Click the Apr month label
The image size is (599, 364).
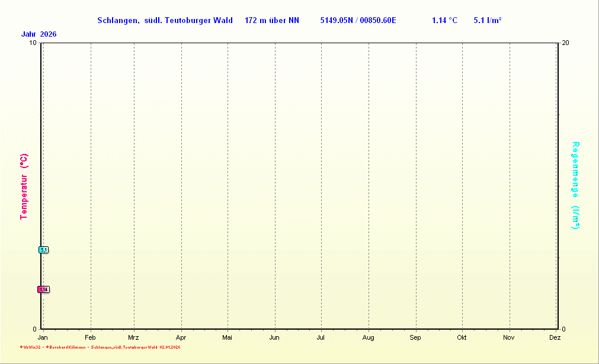click(x=181, y=337)
